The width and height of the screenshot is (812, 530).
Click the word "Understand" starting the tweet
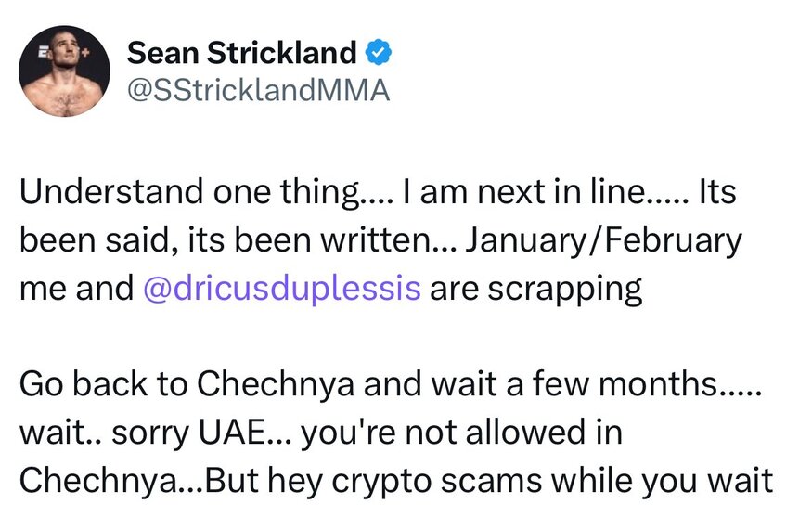111,192
